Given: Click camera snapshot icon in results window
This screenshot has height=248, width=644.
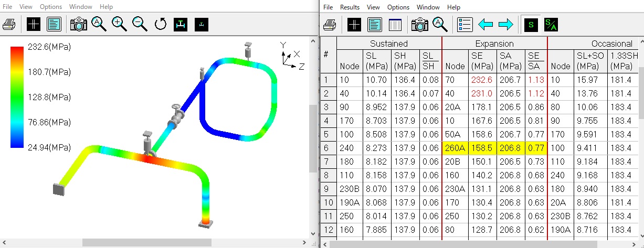Looking at the screenshot, I should coord(420,24).
